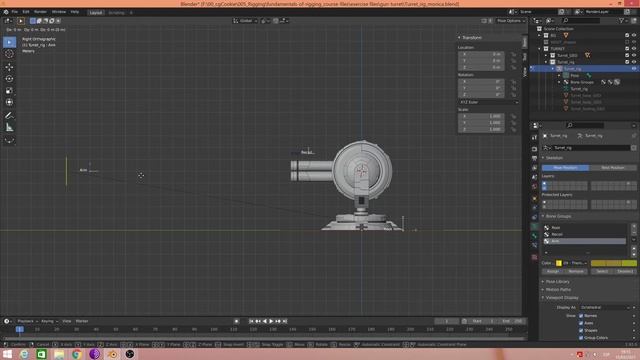Click the Location X value field
Screen dimensions: 640x360
481,54
